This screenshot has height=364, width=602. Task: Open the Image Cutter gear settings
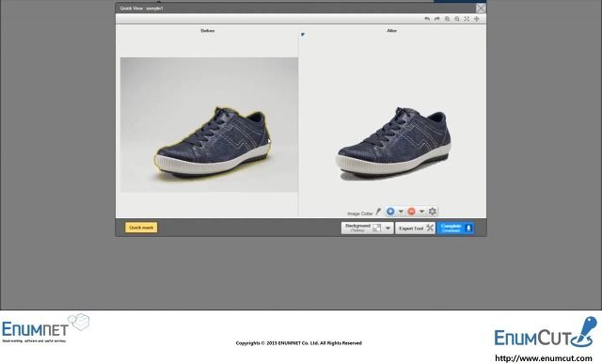click(433, 212)
